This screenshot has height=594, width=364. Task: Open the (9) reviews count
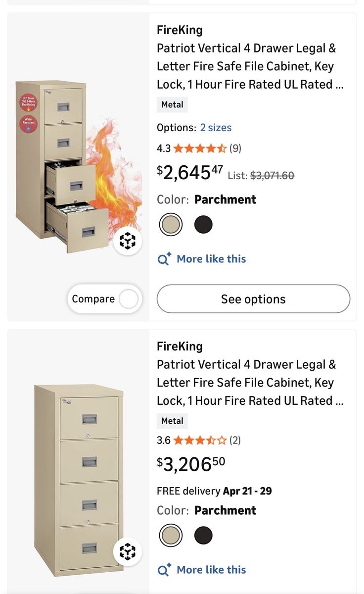(235, 148)
